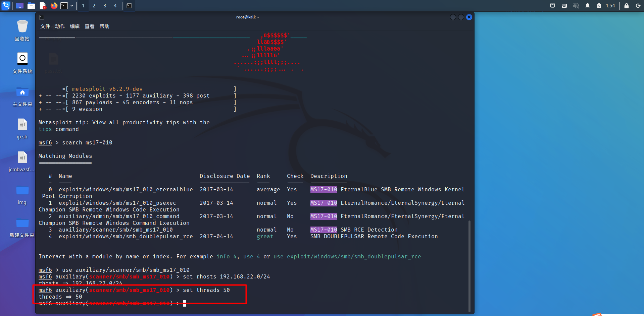Viewport: 644px width, 316px height.
Task: Launch Firefox from the top panel
Action: click(54, 6)
